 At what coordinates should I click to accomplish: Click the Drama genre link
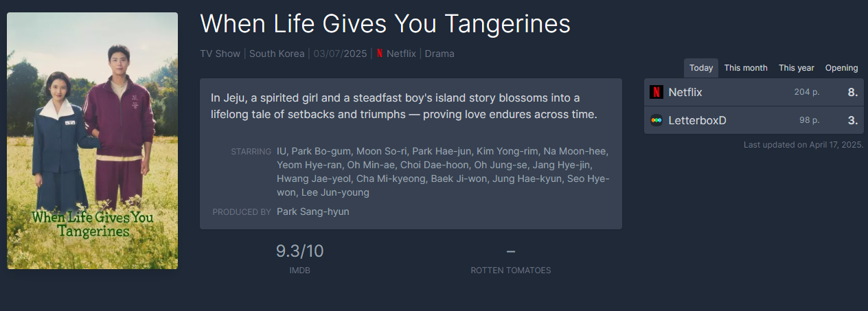[439, 54]
